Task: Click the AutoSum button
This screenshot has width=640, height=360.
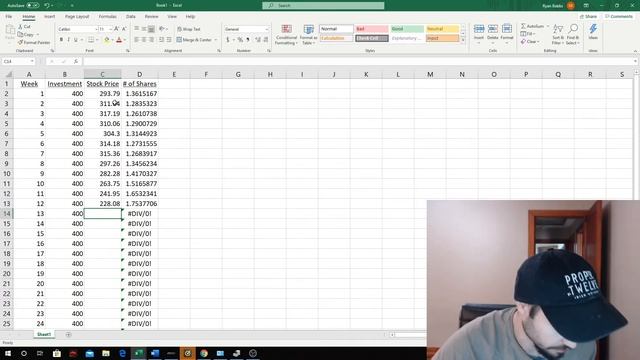Action: (532, 26)
